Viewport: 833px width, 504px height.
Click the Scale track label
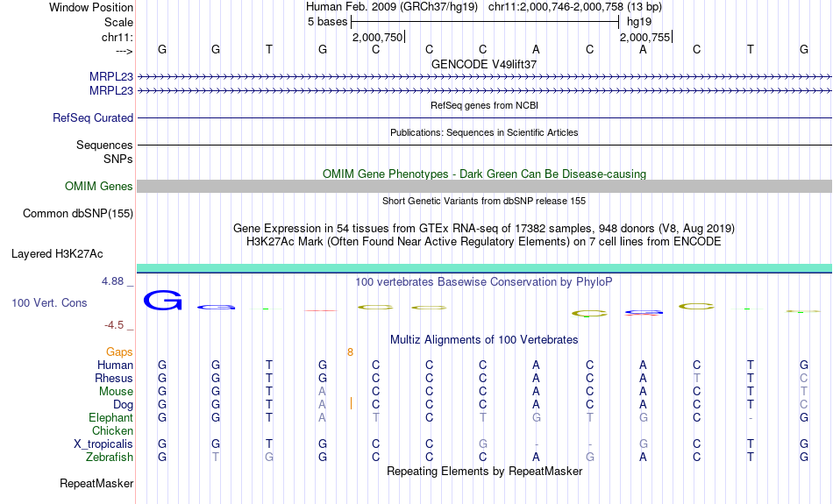[x=118, y=22]
